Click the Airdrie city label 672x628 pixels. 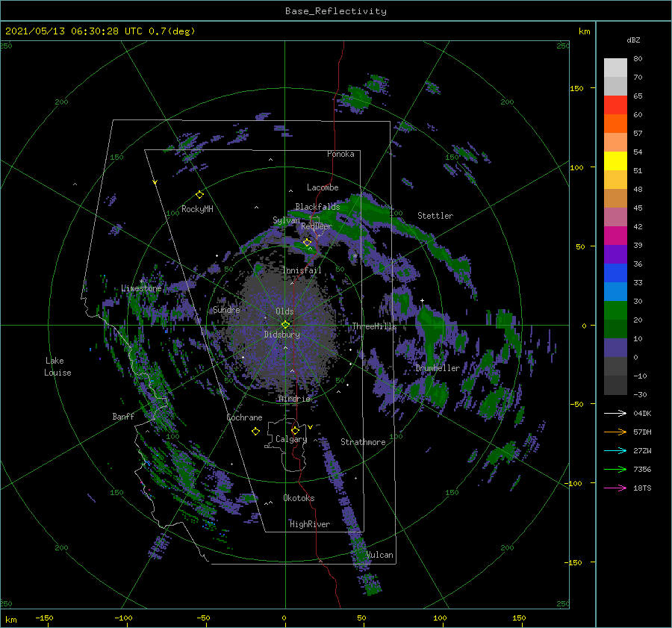pos(294,399)
